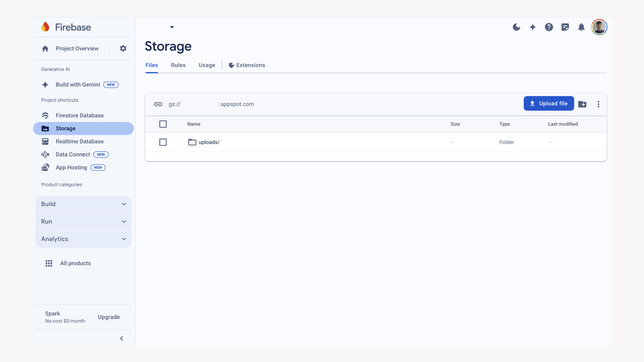Check the uploads/ folder checkbox
The width and height of the screenshot is (644, 362).
(x=163, y=142)
